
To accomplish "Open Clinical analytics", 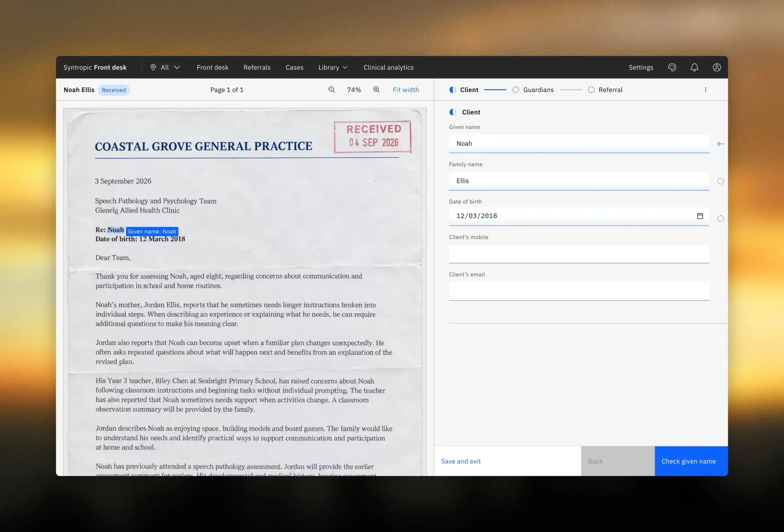I will pos(388,68).
